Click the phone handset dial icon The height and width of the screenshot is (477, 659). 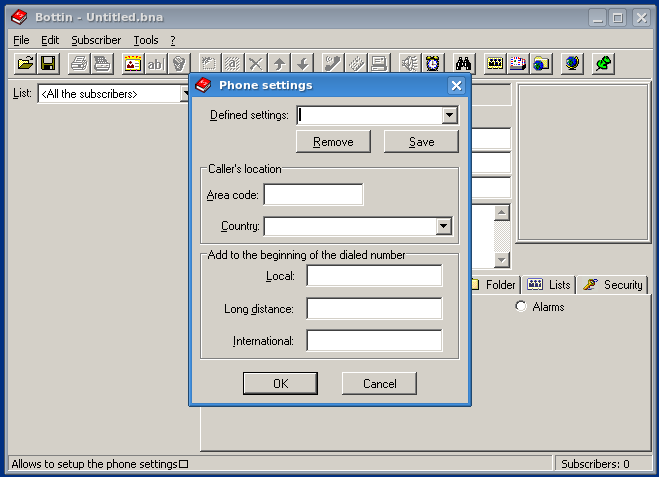click(333, 64)
